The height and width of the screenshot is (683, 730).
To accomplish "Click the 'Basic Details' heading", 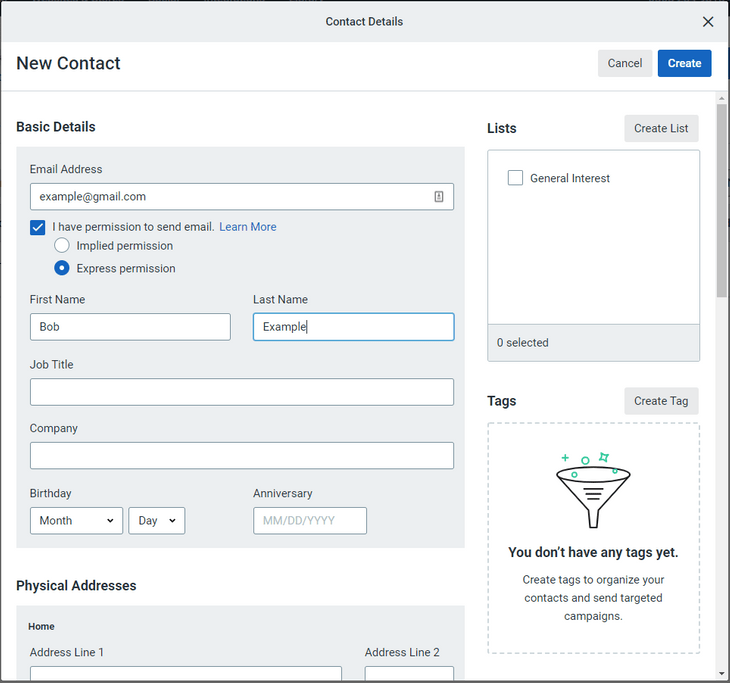I will 56,127.
